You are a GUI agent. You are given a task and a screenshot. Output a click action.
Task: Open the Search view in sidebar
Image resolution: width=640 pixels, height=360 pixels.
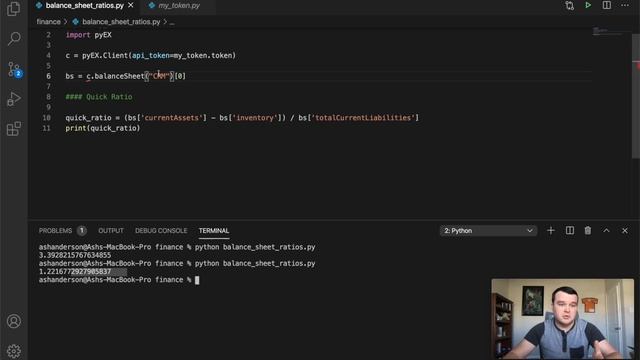point(14,39)
